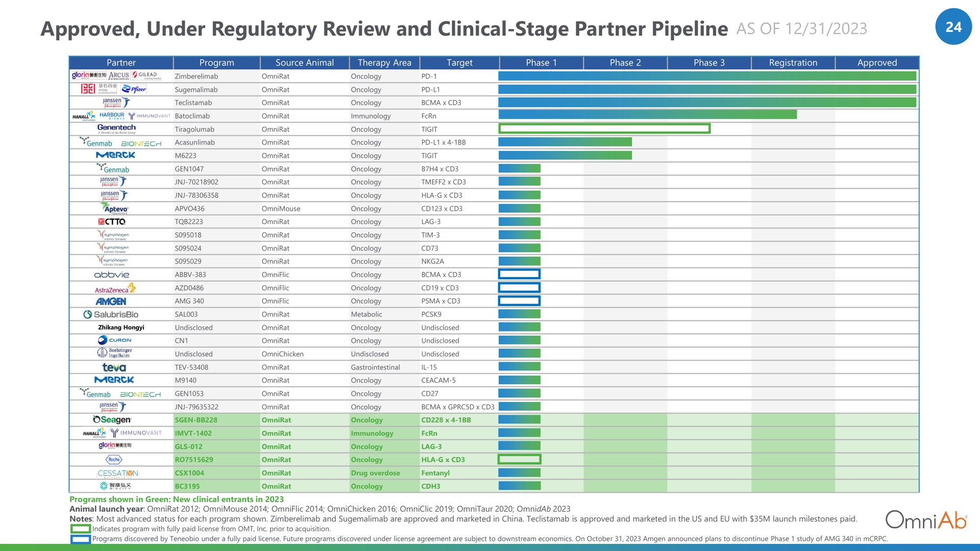Click the AstraZeneca logo beside AZD0486

[x=115, y=288]
